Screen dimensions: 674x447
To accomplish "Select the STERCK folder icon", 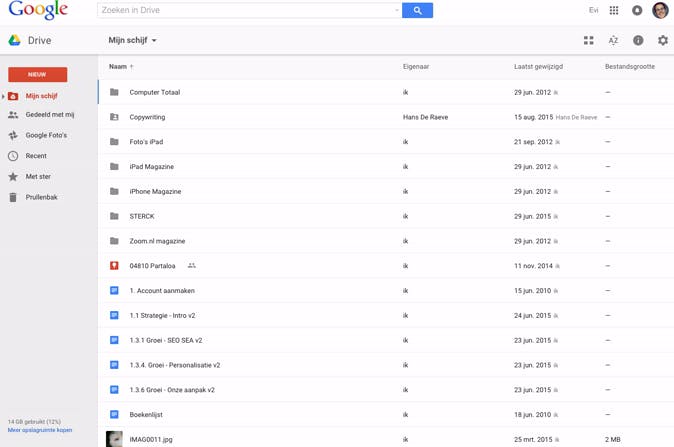I will point(114,216).
